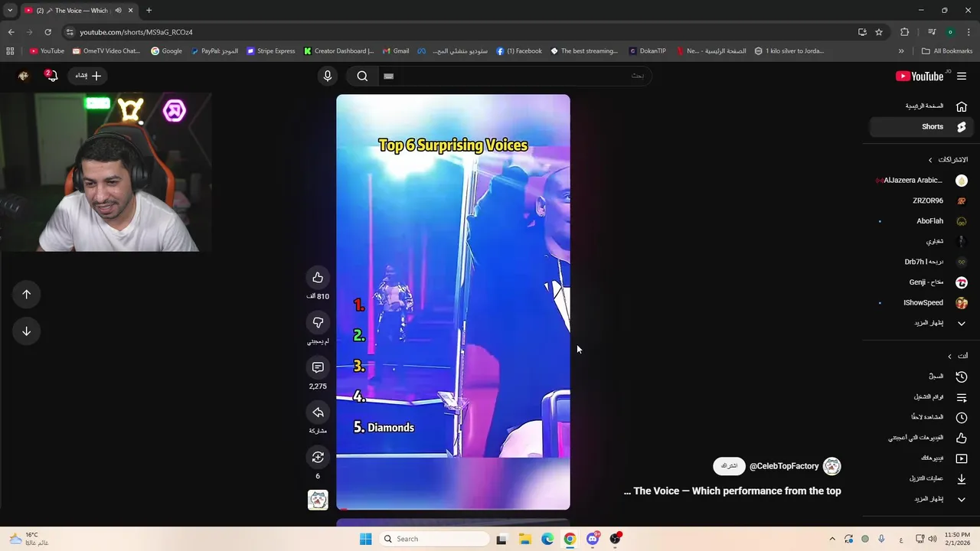The width and height of the screenshot is (980, 551).
Task: Open the comments showing 2,275
Action: click(x=318, y=367)
